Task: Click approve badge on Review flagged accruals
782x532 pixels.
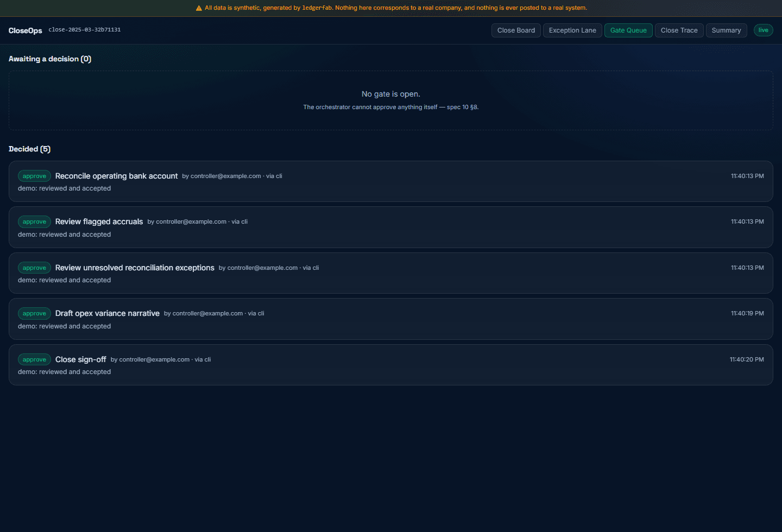Action: tap(34, 221)
